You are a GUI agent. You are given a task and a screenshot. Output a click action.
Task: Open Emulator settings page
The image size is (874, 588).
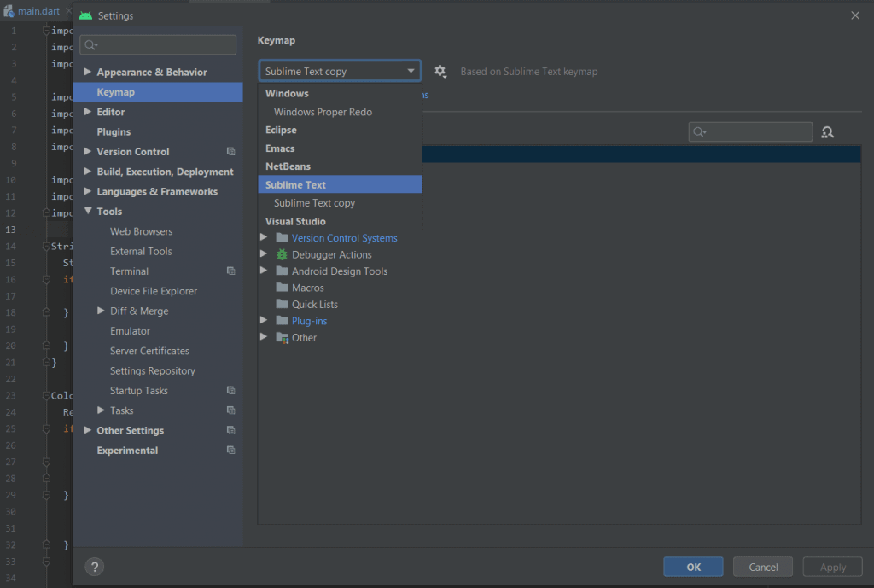pyautogui.click(x=130, y=330)
